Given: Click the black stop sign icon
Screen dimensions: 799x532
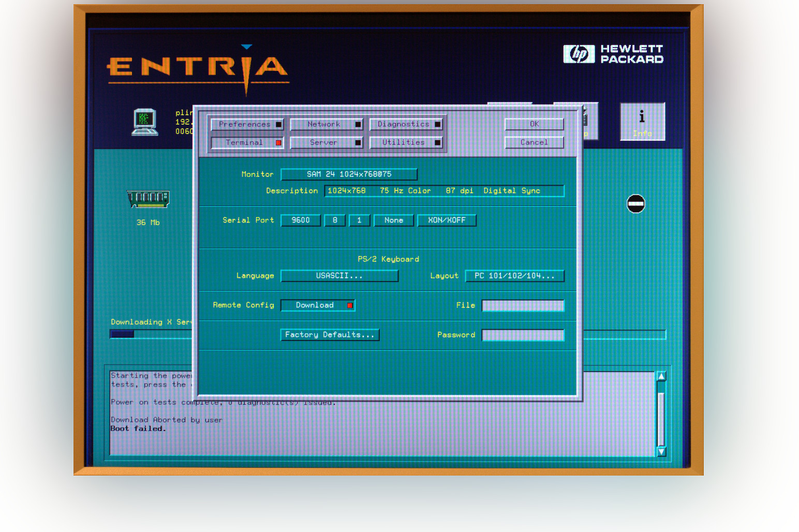Looking at the screenshot, I should (635, 204).
